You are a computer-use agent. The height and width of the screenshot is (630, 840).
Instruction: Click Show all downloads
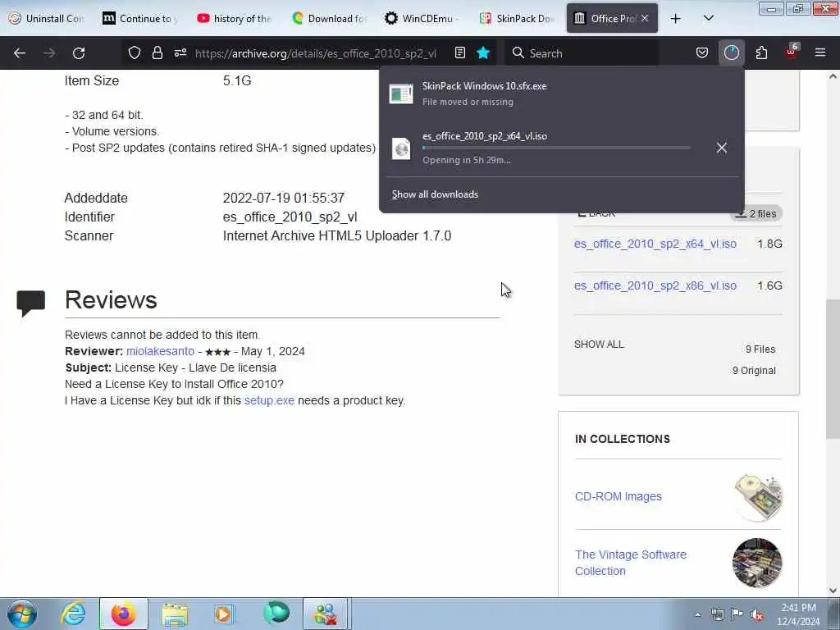tap(435, 194)
